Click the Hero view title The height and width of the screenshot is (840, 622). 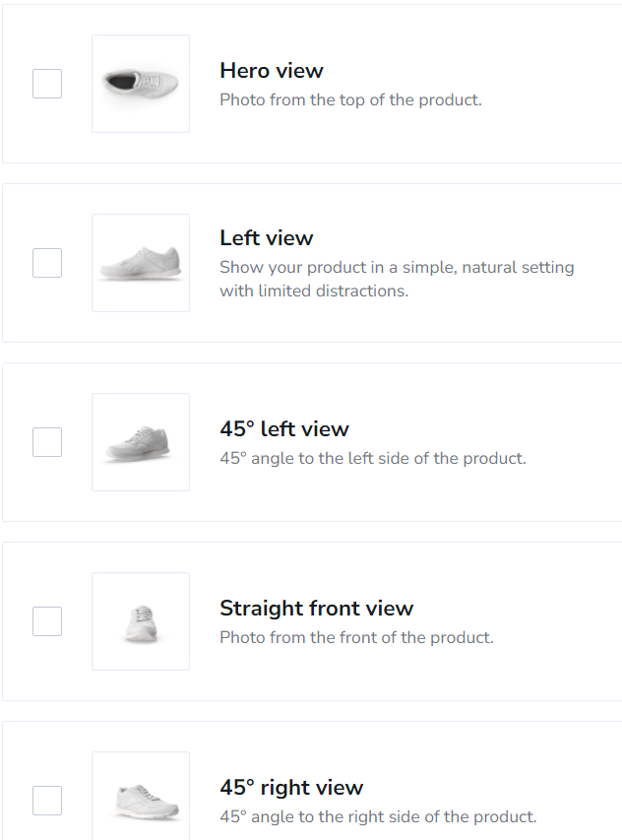tap(272, 71)
